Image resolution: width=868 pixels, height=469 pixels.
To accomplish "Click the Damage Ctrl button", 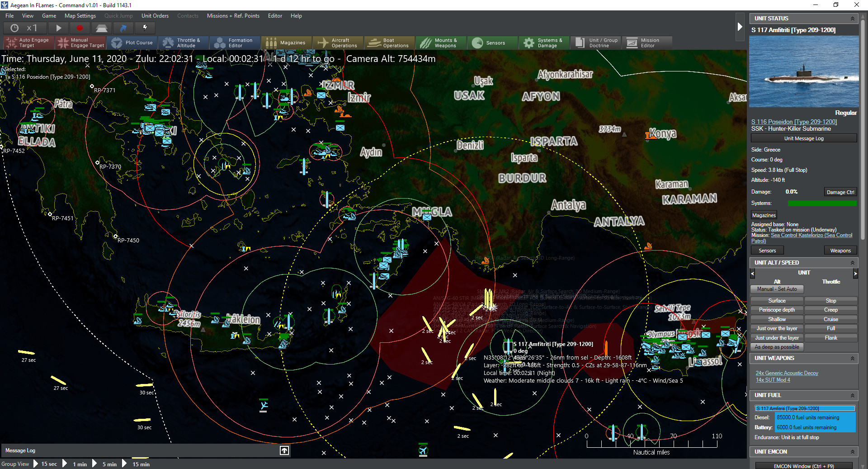I will (840, 192).
